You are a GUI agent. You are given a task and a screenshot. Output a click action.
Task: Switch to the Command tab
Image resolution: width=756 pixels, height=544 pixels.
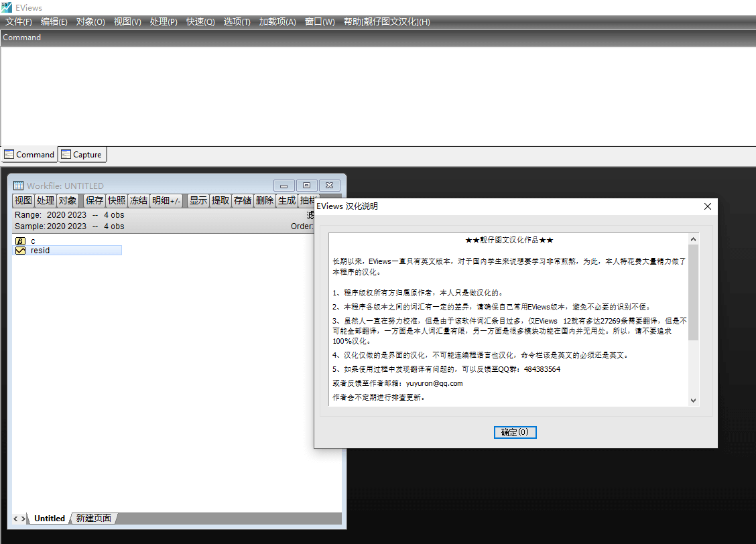[29, 155]
